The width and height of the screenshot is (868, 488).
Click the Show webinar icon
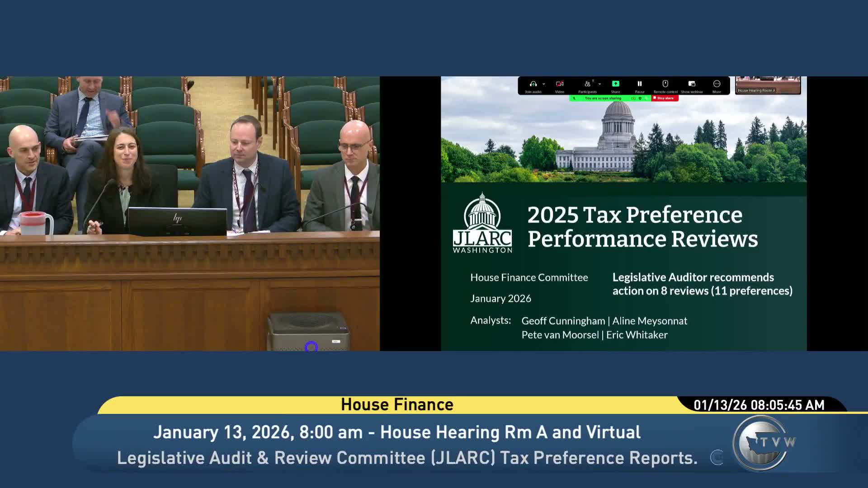(x=692, y=84)
